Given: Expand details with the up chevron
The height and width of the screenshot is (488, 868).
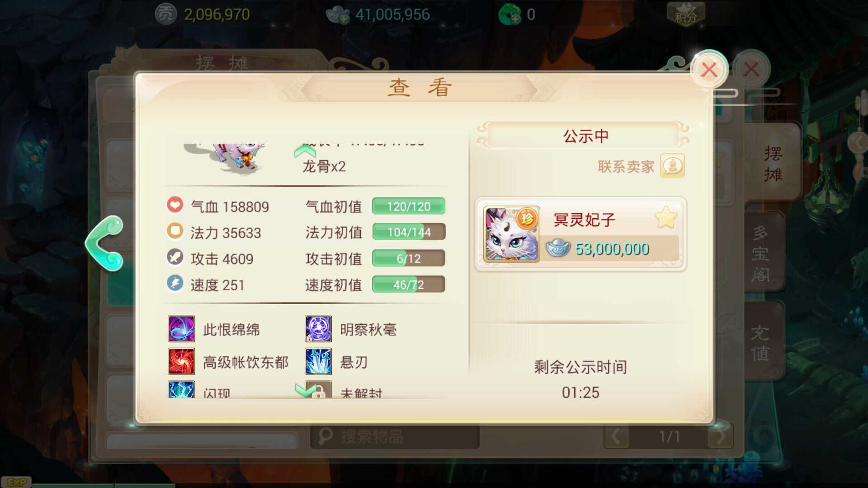Looking at the screenshot, I should click(305, 150).
